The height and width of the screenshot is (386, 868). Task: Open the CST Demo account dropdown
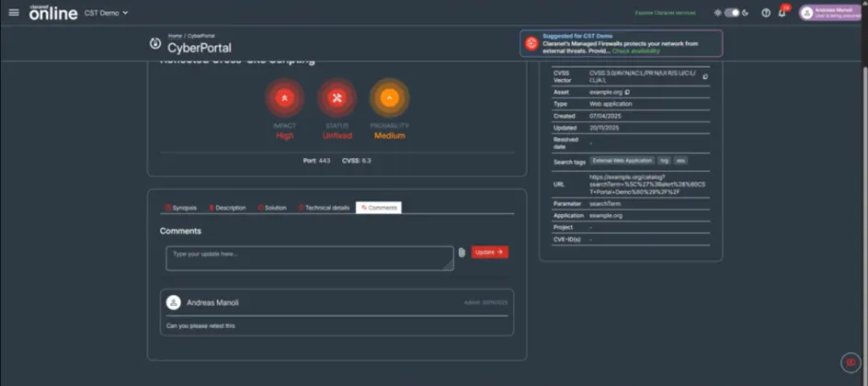click(x=107, y=13)
